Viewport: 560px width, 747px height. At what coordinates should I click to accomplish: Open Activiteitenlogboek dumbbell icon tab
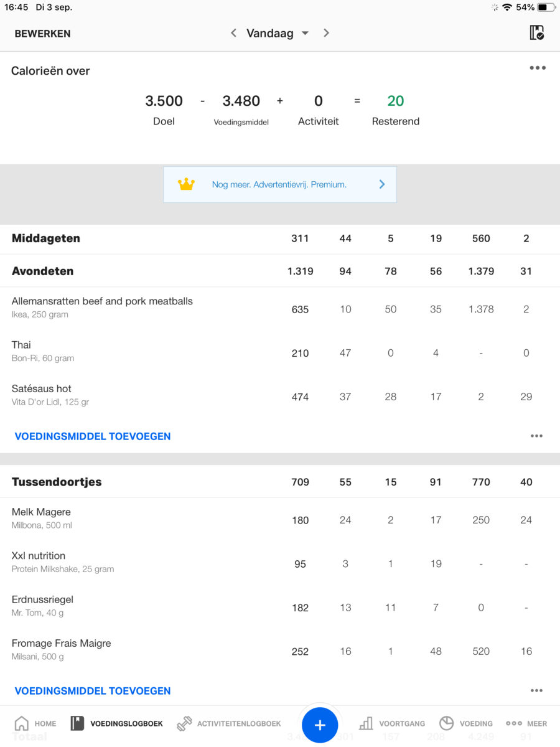tap(184, 723)
